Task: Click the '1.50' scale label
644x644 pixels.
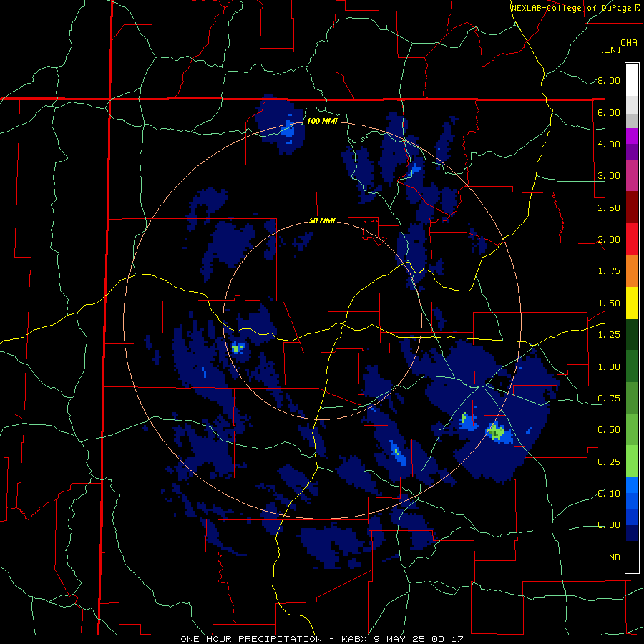Action: pos(609,303)
